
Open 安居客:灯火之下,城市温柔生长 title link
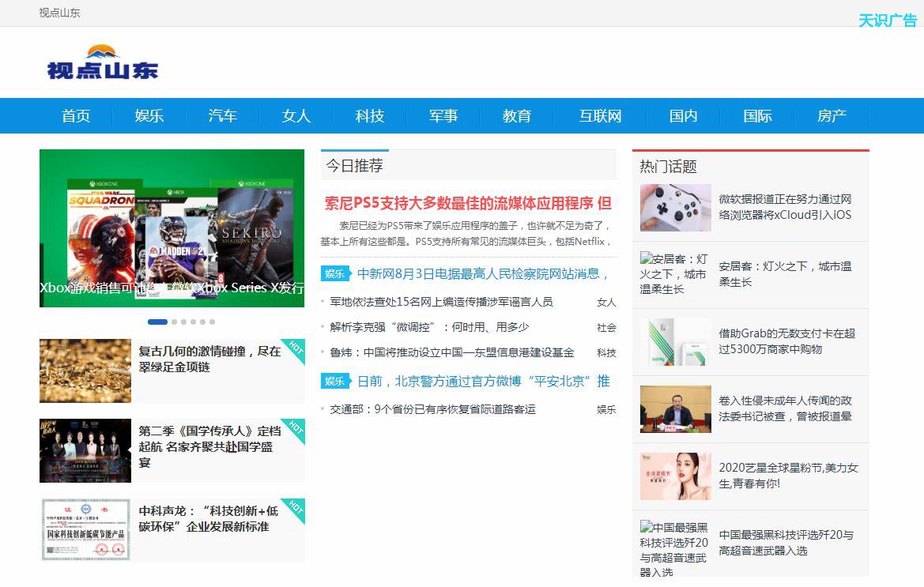click(785, 274)
